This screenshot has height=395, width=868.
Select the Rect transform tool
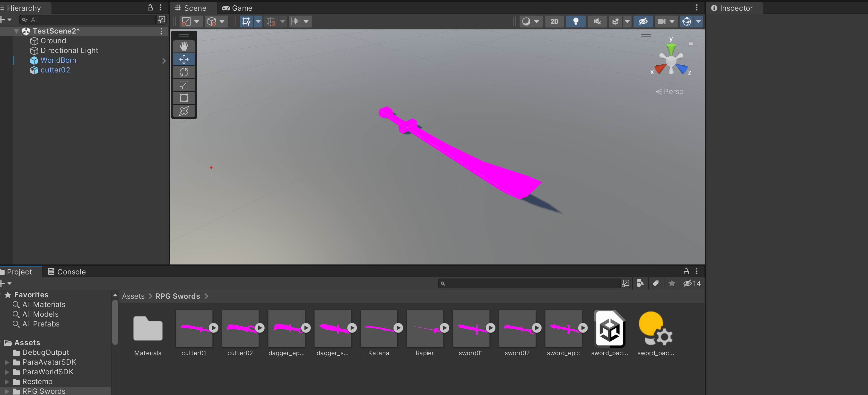pyautogui.click(x=184, y=98)
